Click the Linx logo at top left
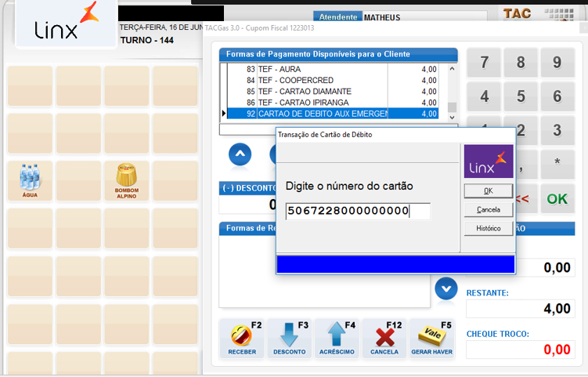 pos(67,24)
